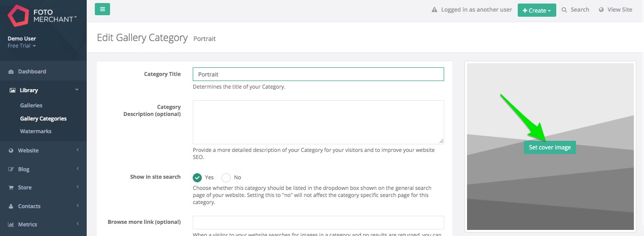The height and width of the screenshot is (236, 644).
Task: Open the Free Trial account dropdown
Action: 22,46
